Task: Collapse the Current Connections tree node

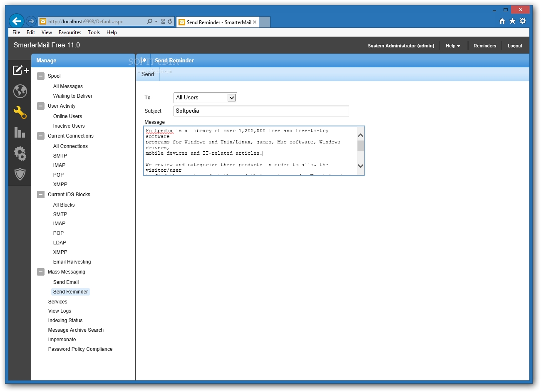Action: tap(41, 136)
